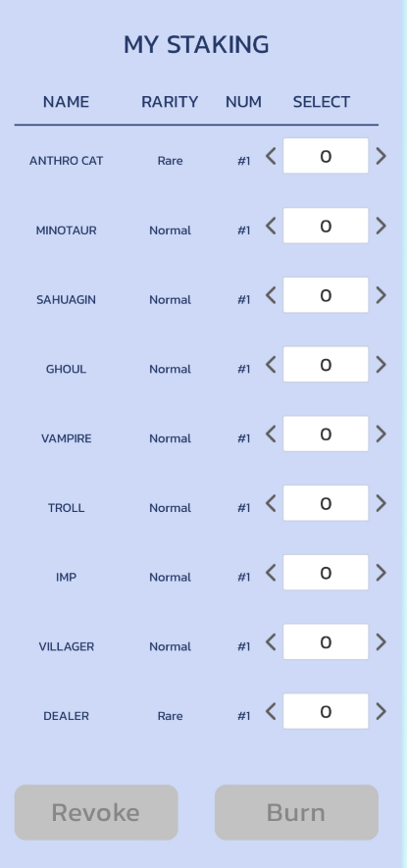Increase TROLL count using right chevron

click(x=381, y=503)
